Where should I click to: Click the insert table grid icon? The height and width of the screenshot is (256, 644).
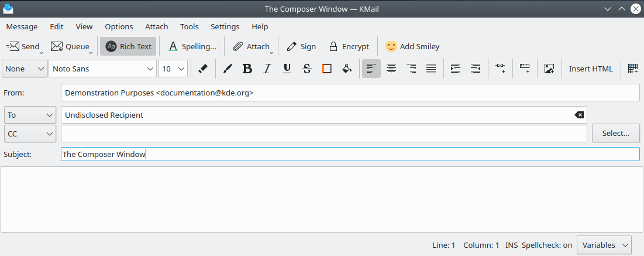pyautogui.click(x=632, y=69)
